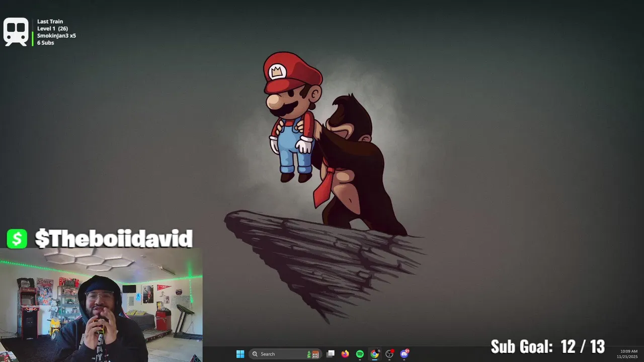Click the webcam feed thumbnail
The height and width of the screenshot is (362, 644).
[x=101, y=305]
